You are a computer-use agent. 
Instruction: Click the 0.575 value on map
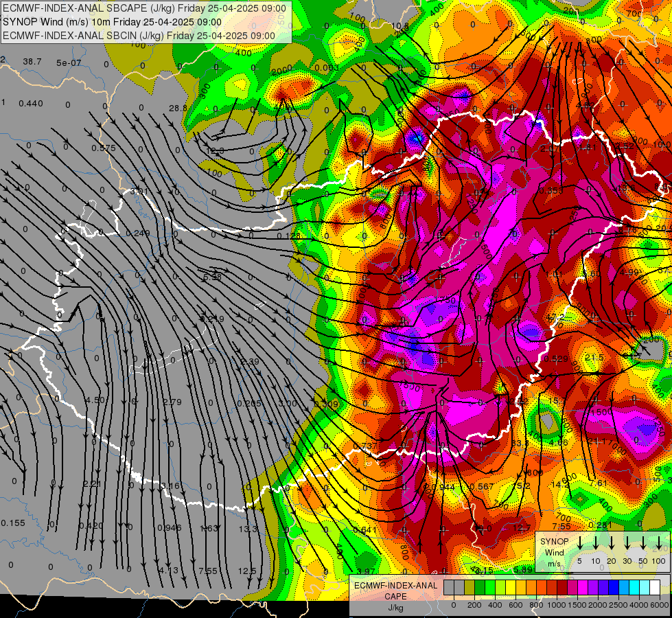(103, 148)
